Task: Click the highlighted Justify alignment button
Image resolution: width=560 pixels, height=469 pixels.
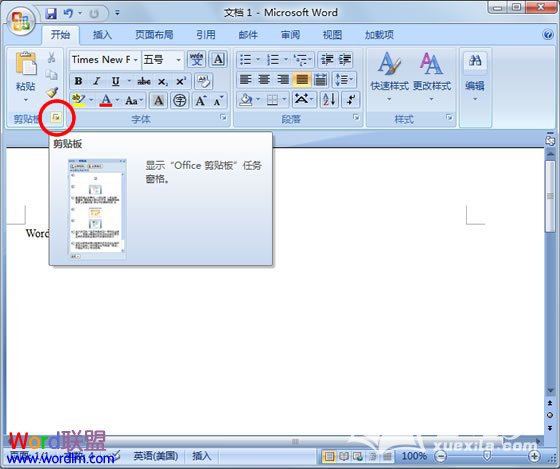Action: (x=302, y=79)
